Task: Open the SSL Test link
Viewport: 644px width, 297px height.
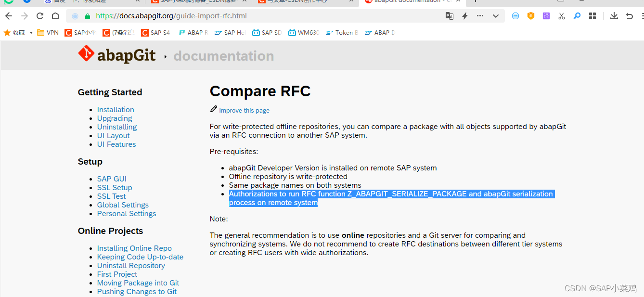Action: coord(111,196)
